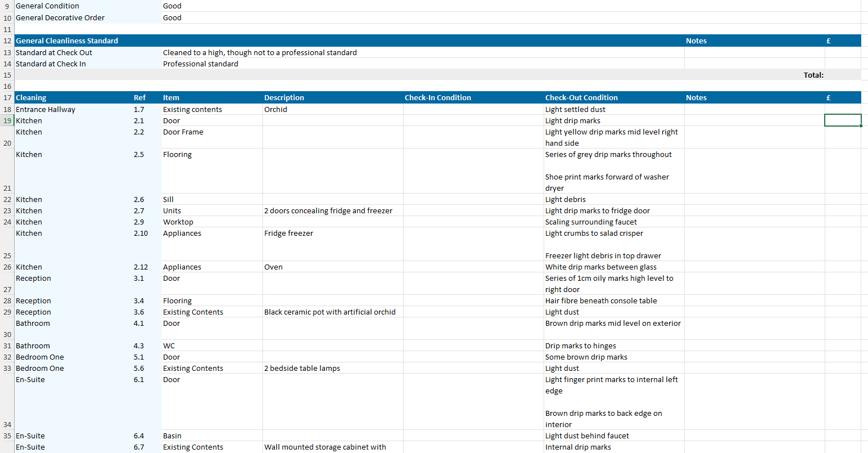Select the "2 bedside table lamps" cell
The image size is (868, 453).
(x=302, y=368)
